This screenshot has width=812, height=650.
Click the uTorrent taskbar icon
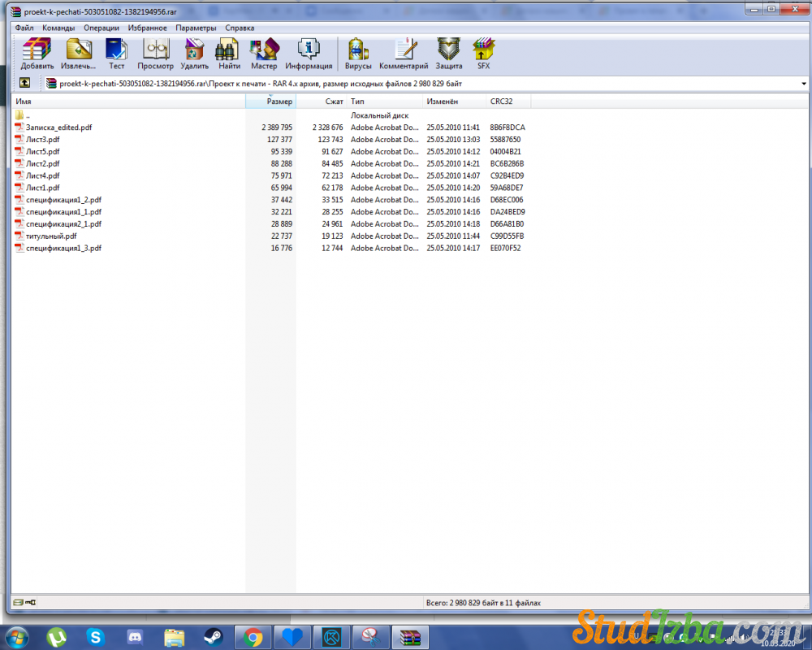(56, 637)
